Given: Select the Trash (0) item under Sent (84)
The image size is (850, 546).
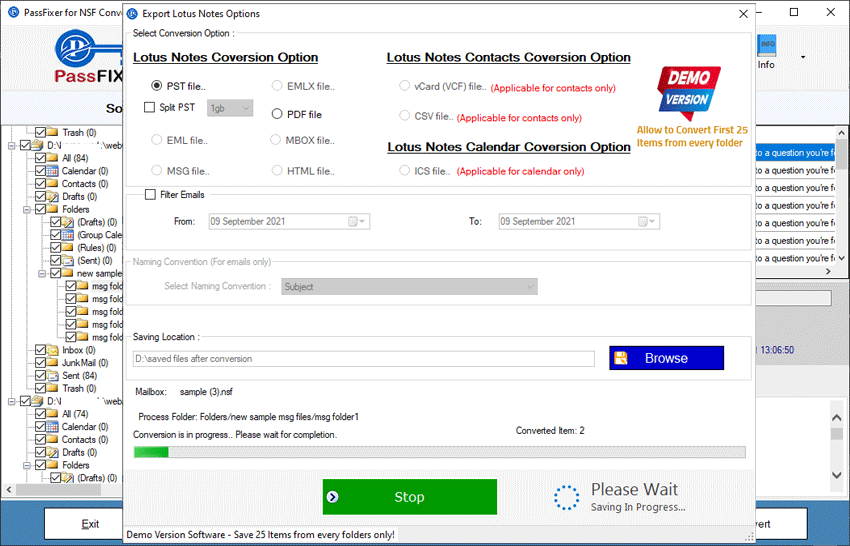Looking at the screenshot, I should [x=79, y=388].
